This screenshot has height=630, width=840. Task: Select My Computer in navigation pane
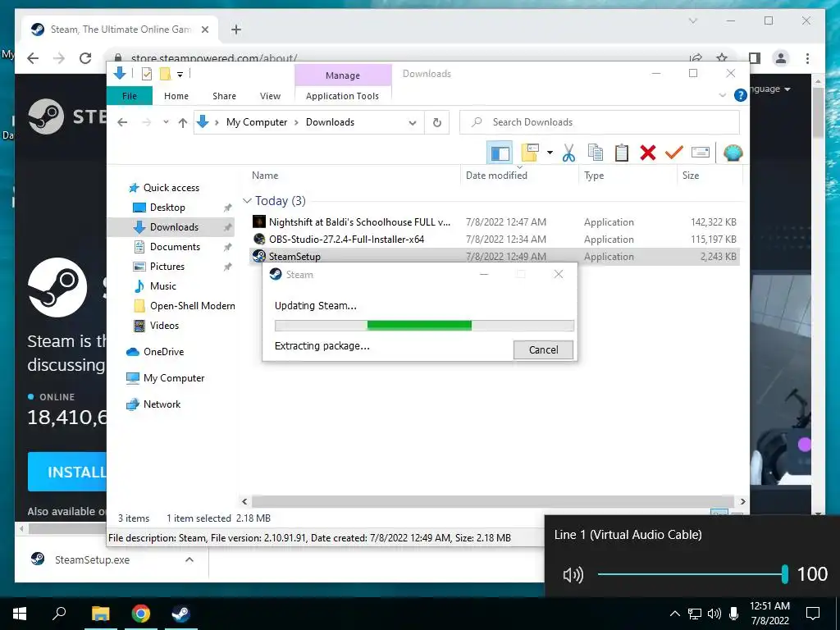(174, 377)
